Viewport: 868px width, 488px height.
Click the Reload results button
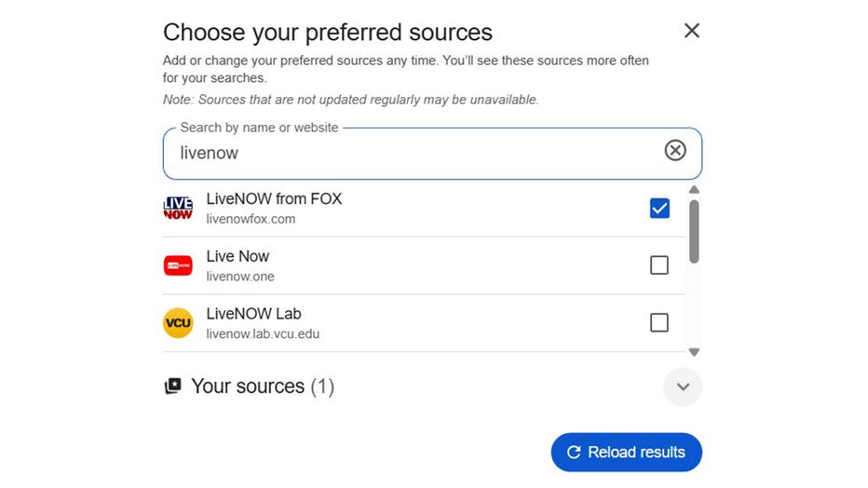coord(626,453)
